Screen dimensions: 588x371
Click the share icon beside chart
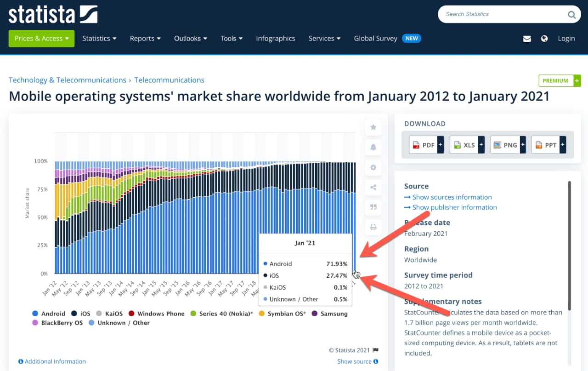(x=373, y=187)
